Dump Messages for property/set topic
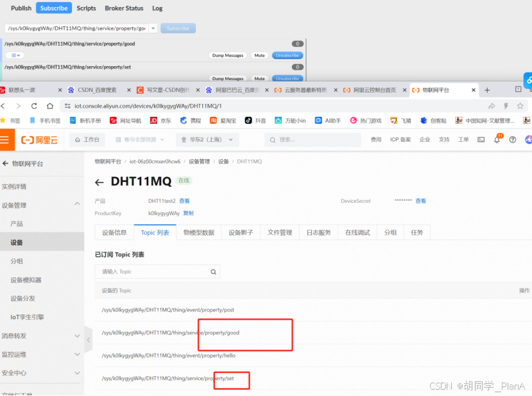Image resolution: width=532 pixels, height=396 pixels. (228, 78)
